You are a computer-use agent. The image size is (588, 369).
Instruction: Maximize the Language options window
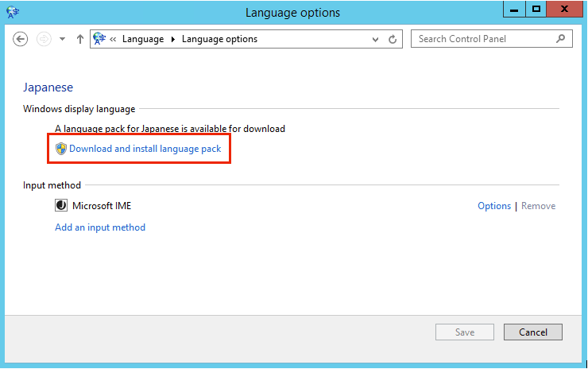point(536,10)
